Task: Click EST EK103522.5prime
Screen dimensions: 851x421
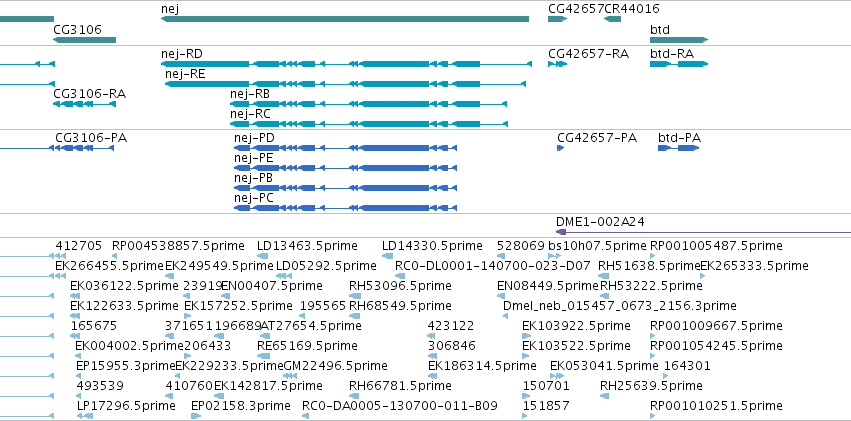Action: tap(576, 346)
